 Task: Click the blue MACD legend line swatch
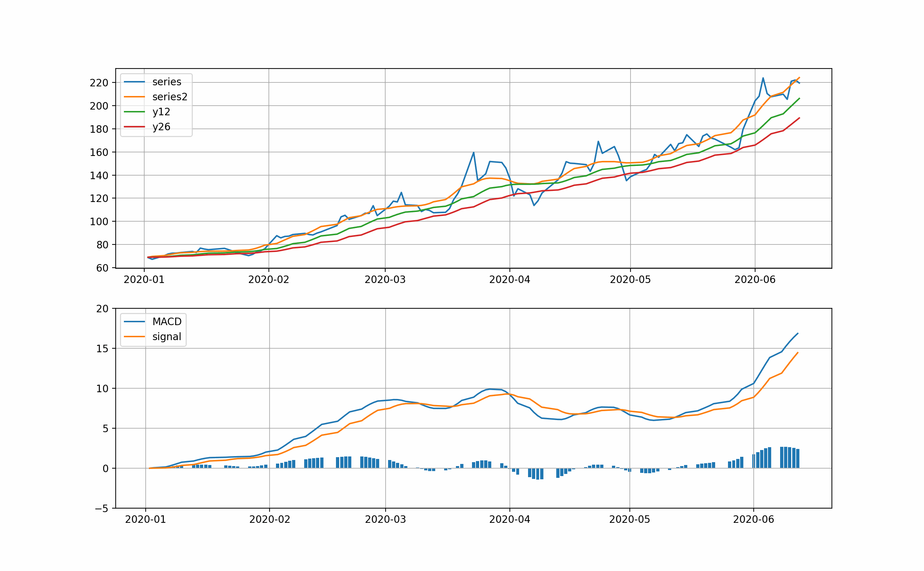(x=135, y=322)
